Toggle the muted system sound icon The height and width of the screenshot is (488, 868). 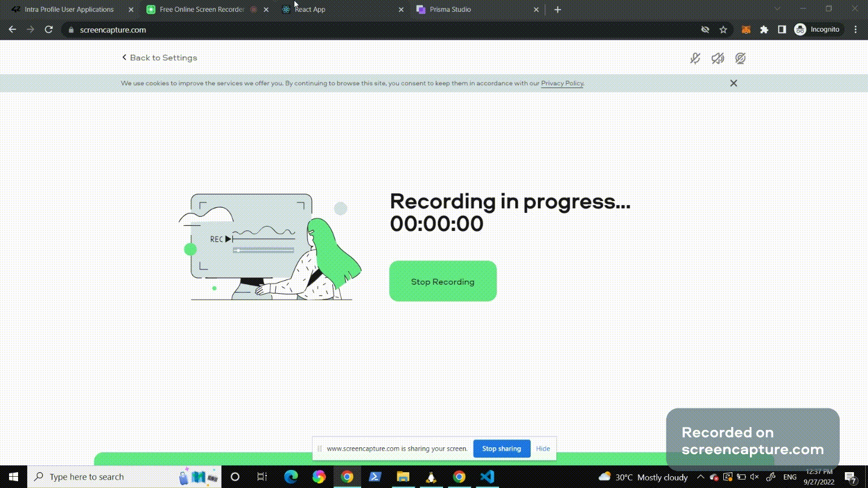(x=718, y=58)
